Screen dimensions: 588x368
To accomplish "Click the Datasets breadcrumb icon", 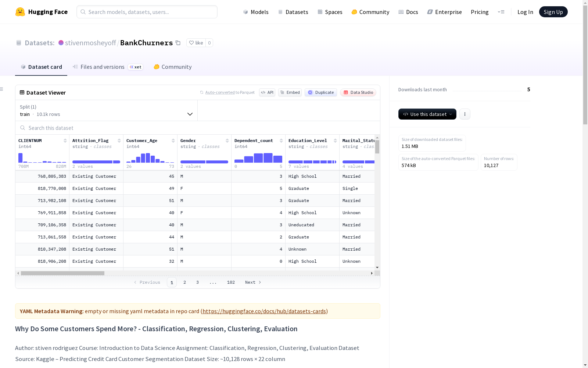I will [x=19, y=43].
